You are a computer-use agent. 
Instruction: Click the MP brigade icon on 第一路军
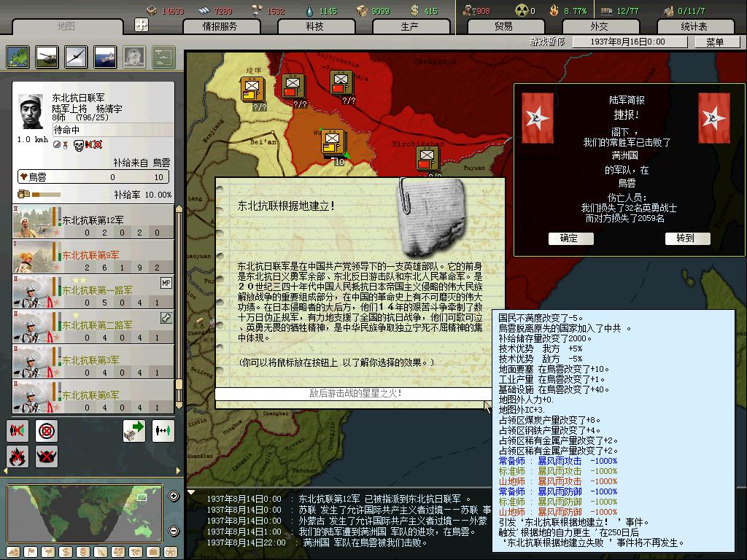coord(166,283)
